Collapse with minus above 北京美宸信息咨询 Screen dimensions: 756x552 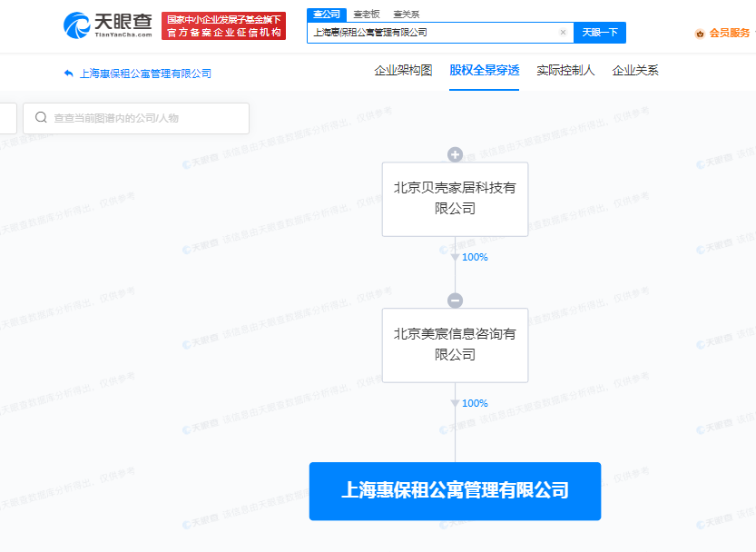[x=456, y=301]
